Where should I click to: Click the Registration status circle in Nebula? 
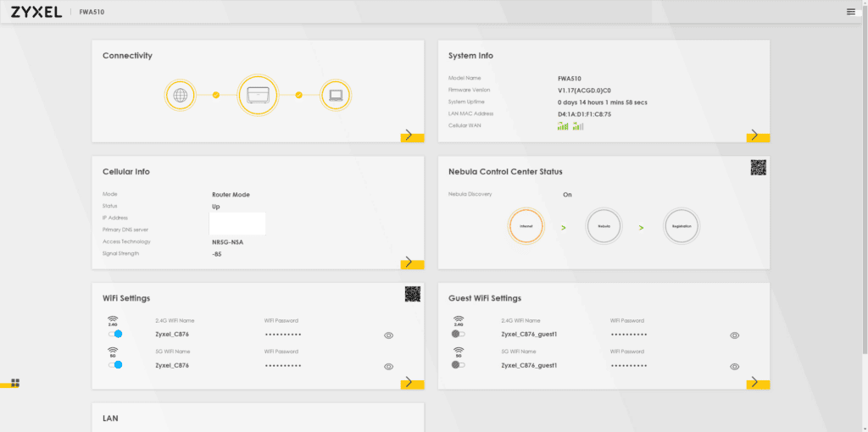682,226
